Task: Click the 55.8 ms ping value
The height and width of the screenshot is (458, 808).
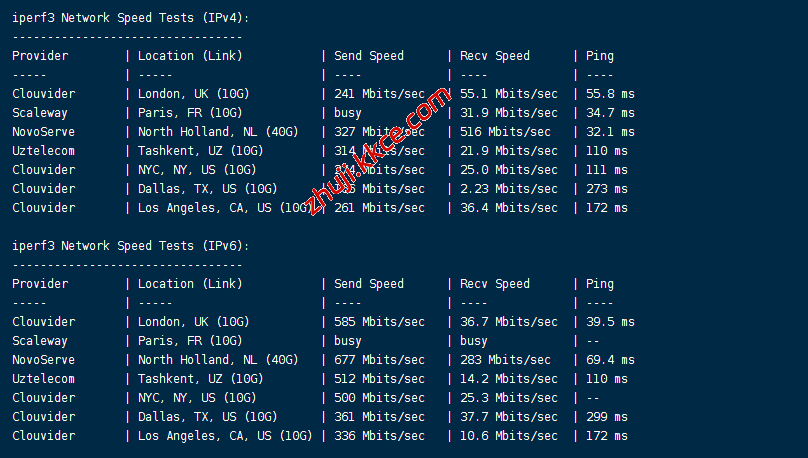Action: point(610,94)
